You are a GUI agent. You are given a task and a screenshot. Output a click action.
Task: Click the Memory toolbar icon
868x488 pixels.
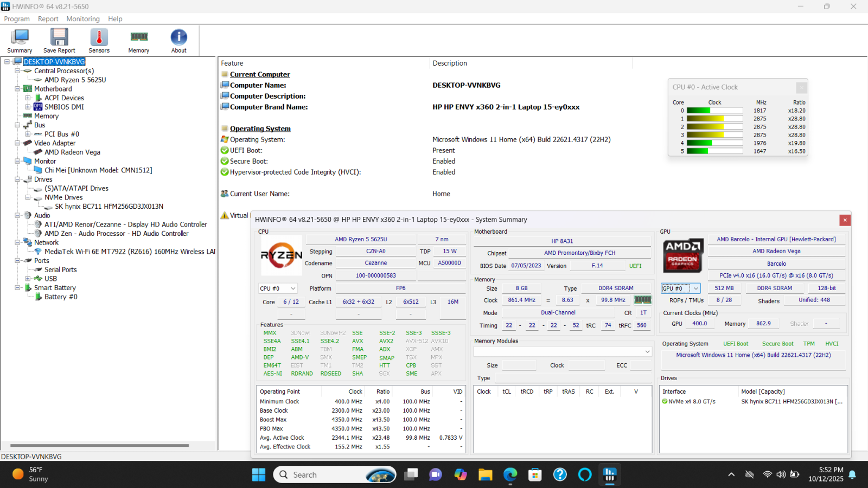tap(139, 41)
